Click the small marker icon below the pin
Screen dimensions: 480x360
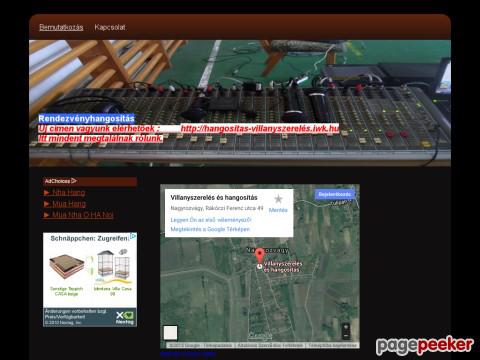tap(259, 266)
